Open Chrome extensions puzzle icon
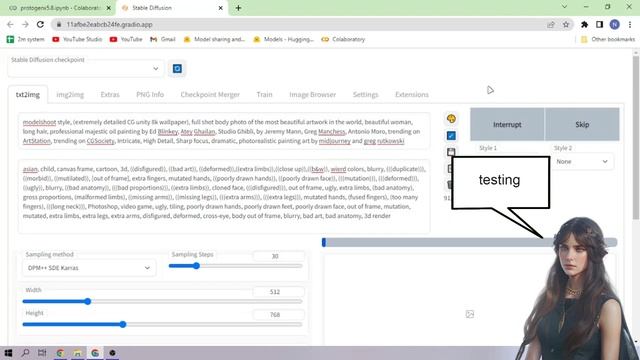Image resolution: width=640 pixels, height=360 pixels. [x=584, y=24]
